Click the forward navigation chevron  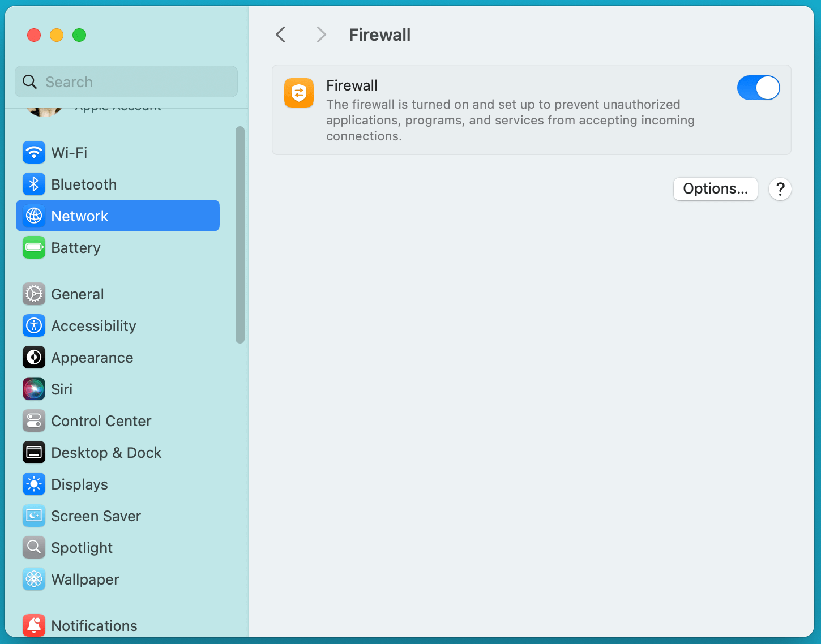tap(321, 35)
